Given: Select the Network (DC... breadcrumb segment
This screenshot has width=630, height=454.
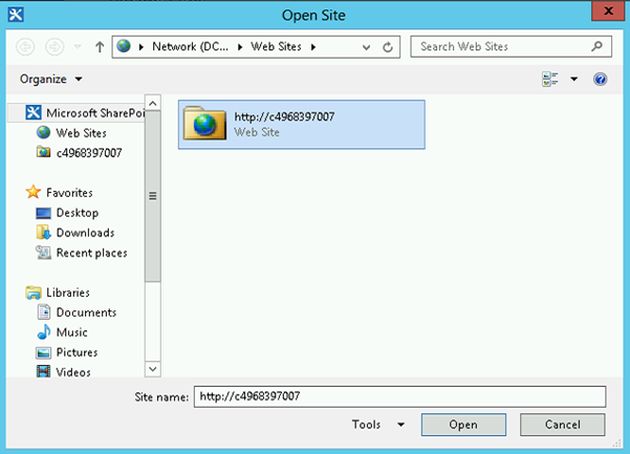Looking at the screenshot, I should (x=190, y=47).
